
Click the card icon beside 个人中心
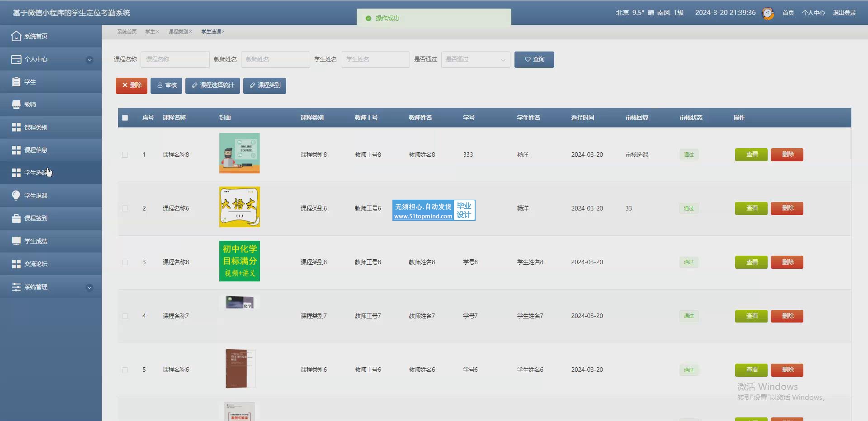[16, 59]
